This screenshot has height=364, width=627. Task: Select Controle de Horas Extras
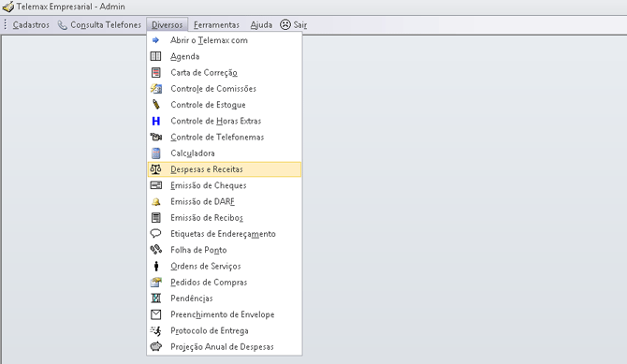[225, 121]
